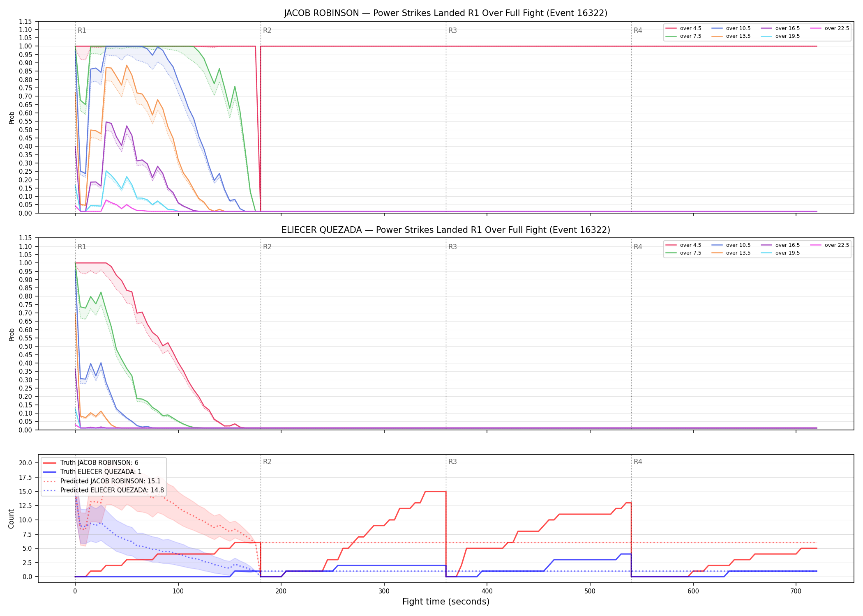
Task: Click 'over 19.5' cyan line sample, Robinson legend
Action: pos(766,36)
